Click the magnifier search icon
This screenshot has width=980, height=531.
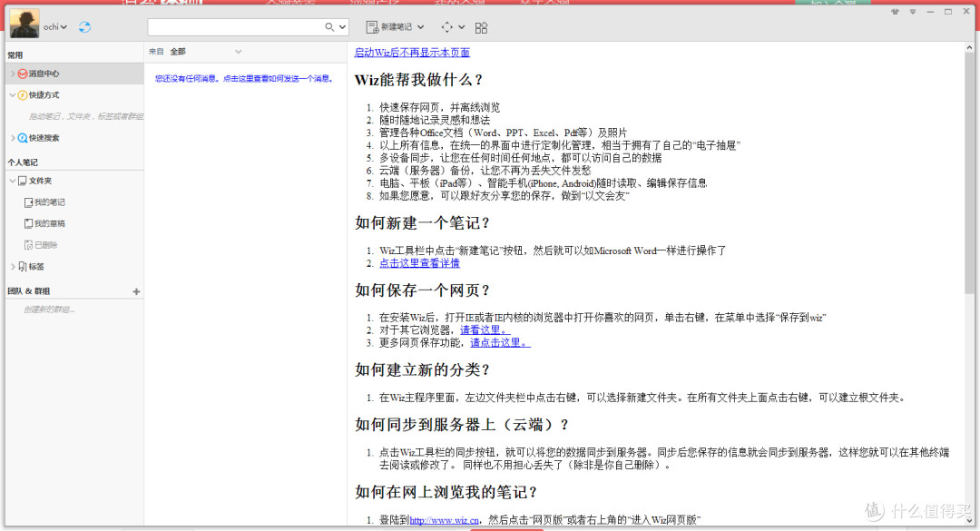coord(329,27)
